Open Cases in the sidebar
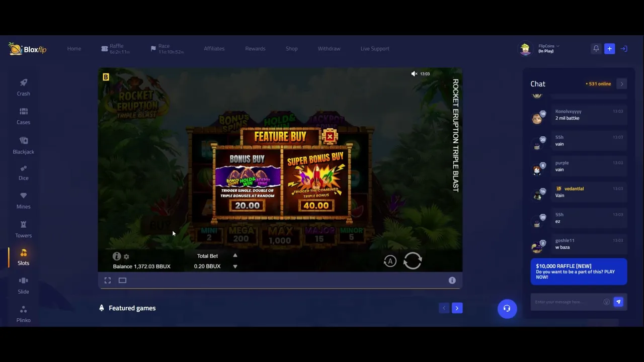 coord(23,116)
